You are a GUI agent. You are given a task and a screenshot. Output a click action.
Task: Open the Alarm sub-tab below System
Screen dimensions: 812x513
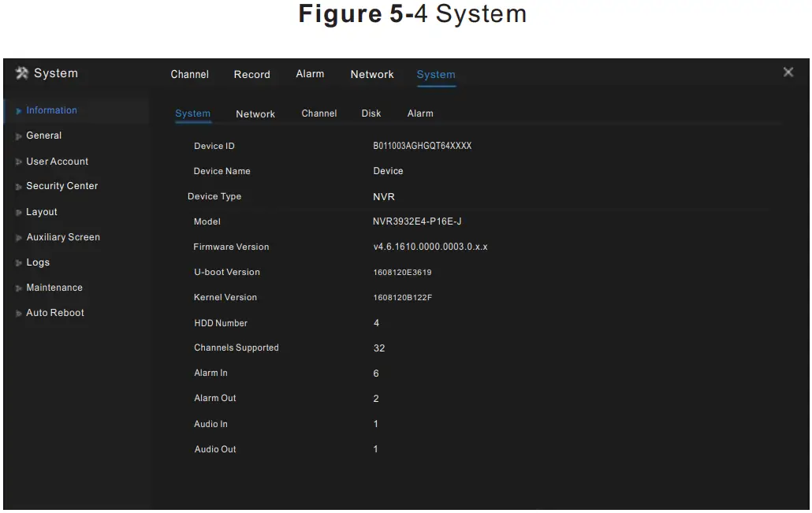420,113
